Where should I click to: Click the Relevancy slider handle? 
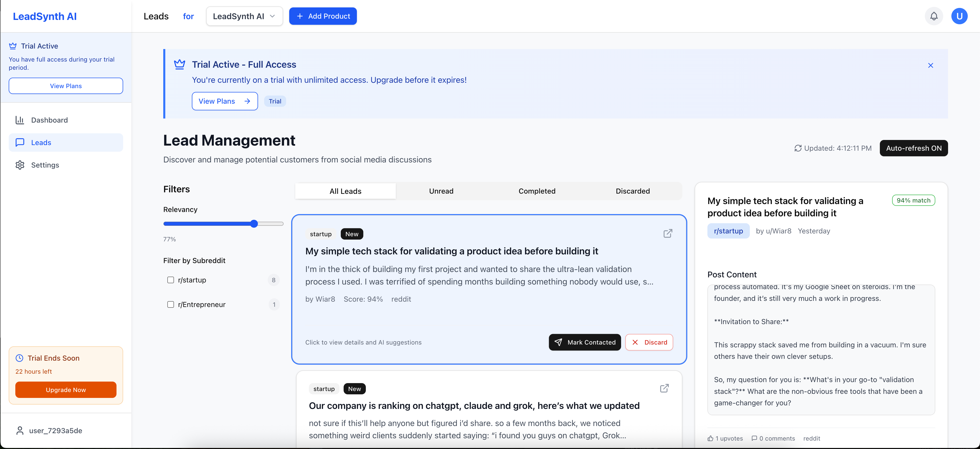pyautogui.click(x=254, y=223)
